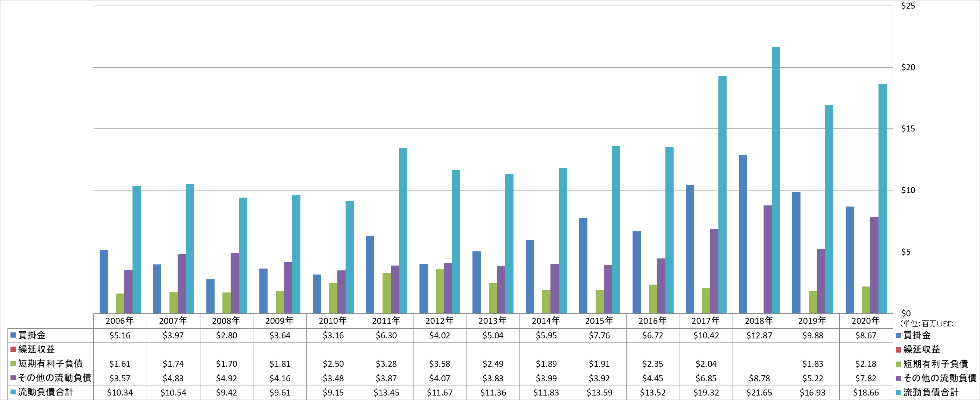Click the $4.92 その他の流動負債 cell for 2008
Viewport: 980px width, 400px height.
[x=227, y=378]
